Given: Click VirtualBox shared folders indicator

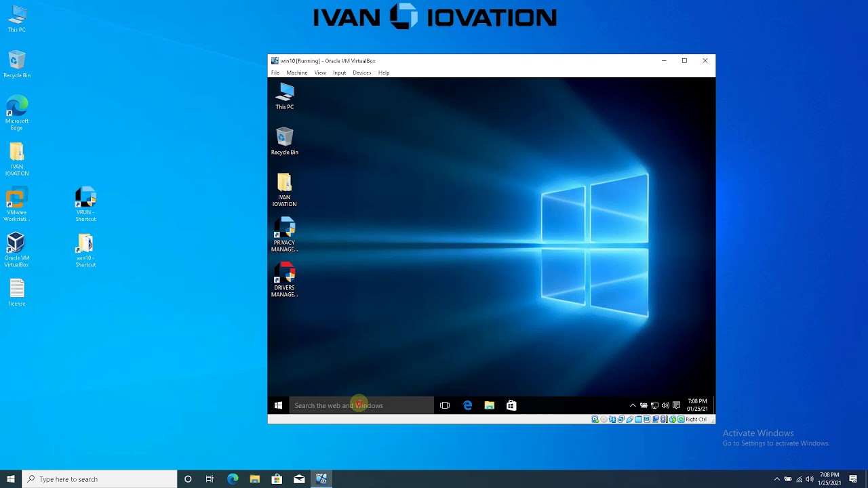Looking at the screenshot, I should tap(639, 420).
